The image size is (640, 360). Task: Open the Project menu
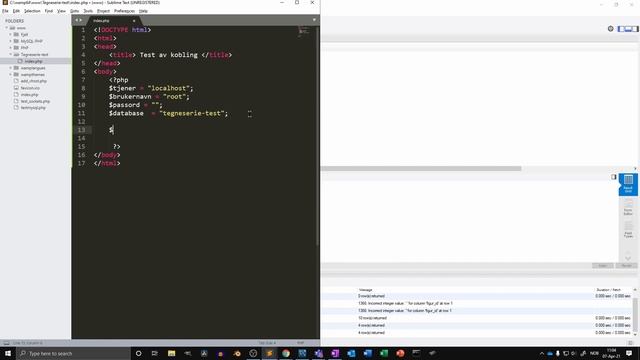[x=103, y=11]
